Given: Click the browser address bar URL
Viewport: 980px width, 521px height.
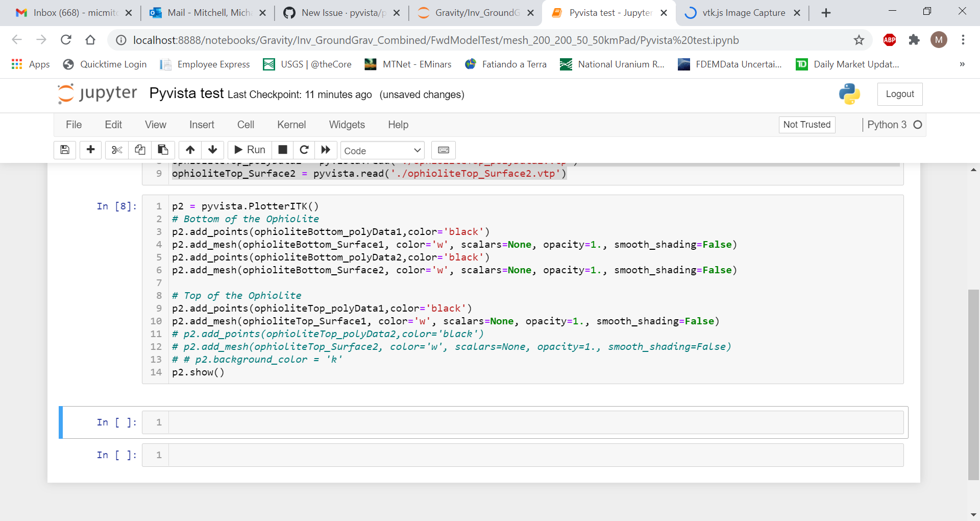Looking at the screenshot, I should point(436,40).
